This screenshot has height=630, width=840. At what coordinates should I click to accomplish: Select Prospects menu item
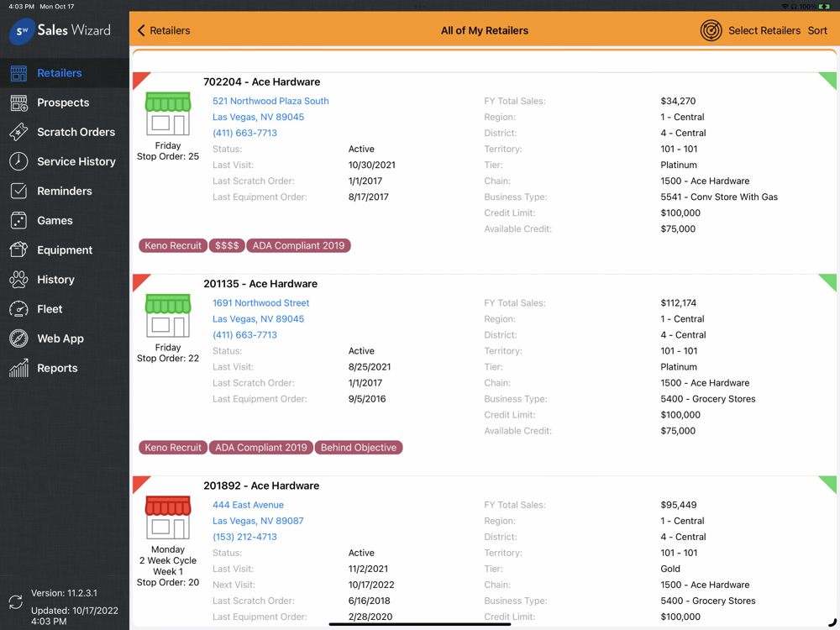pyautogui.click(x=65, y=102)
